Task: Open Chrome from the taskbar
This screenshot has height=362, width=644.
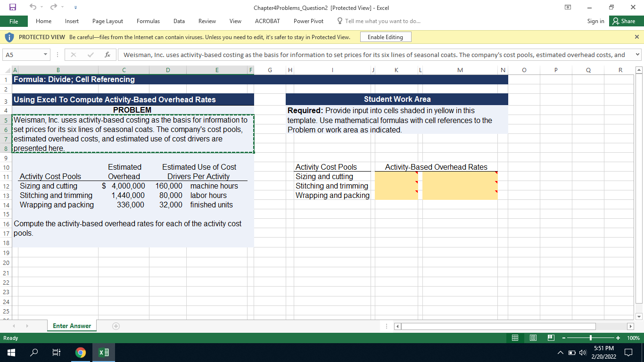Action: coord(80,352)
